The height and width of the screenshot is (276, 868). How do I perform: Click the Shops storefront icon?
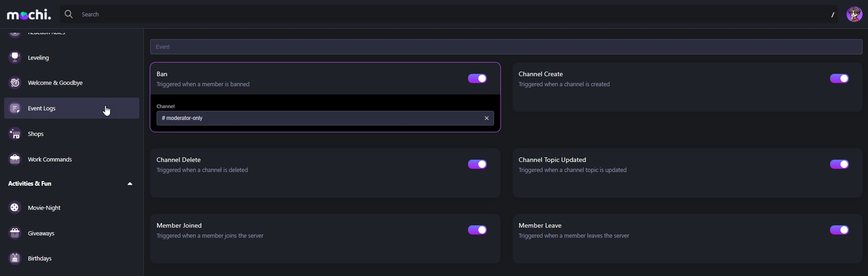pyautogui.click(x=15, y=134)
